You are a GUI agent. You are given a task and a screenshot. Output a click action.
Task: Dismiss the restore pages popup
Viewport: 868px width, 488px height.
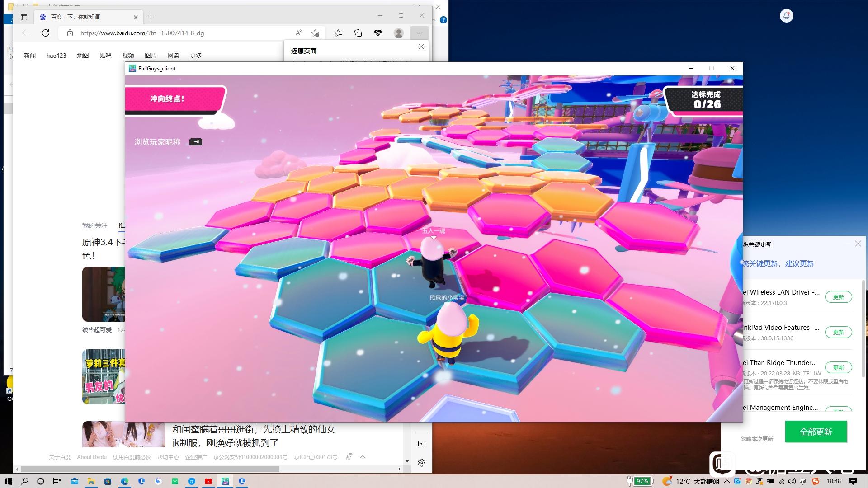tap(421, 47)
